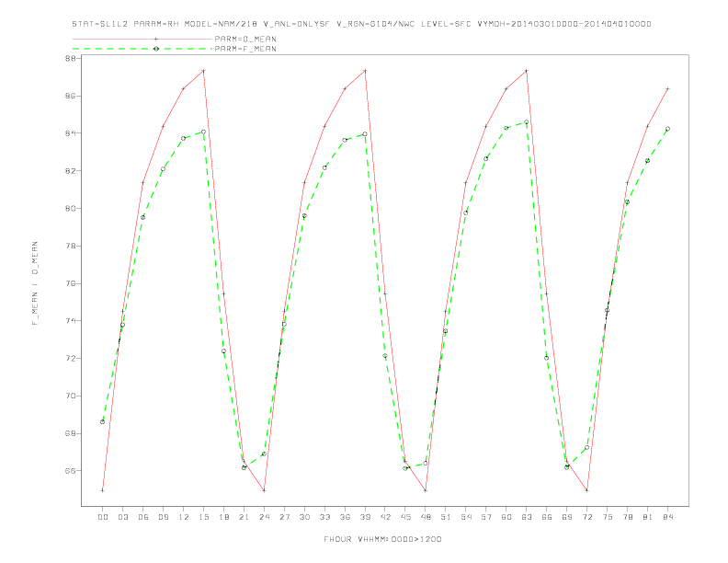Screen dimensions: 728x563
Task: Click y-axis tick label 82
Action: point(71,171)
